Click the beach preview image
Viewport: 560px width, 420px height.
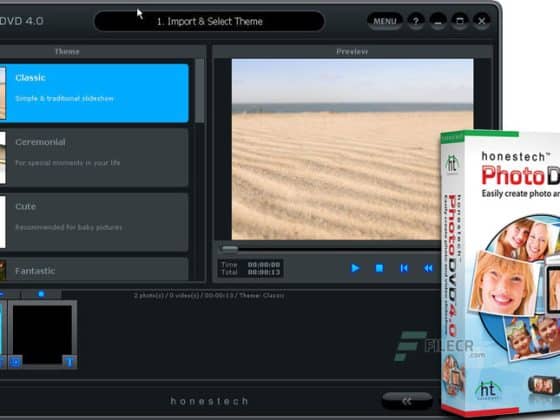[352, 149]
